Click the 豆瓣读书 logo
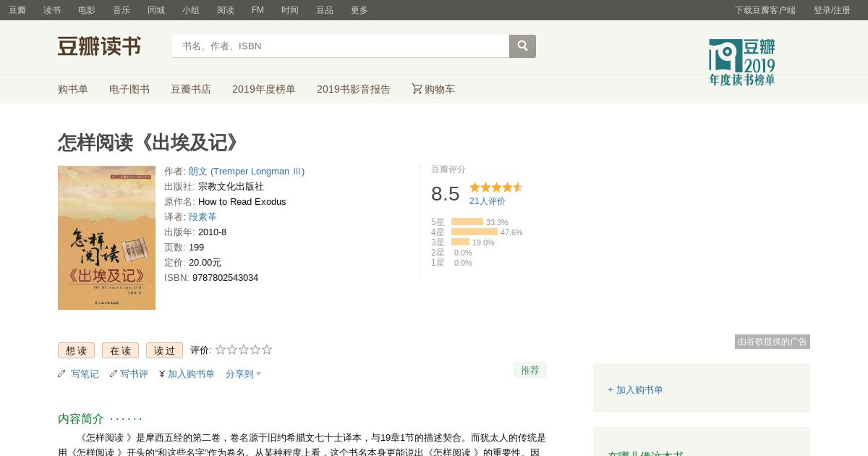Viewport: 868px width, 456px height. pyautogui.click(x=99, y=46)
